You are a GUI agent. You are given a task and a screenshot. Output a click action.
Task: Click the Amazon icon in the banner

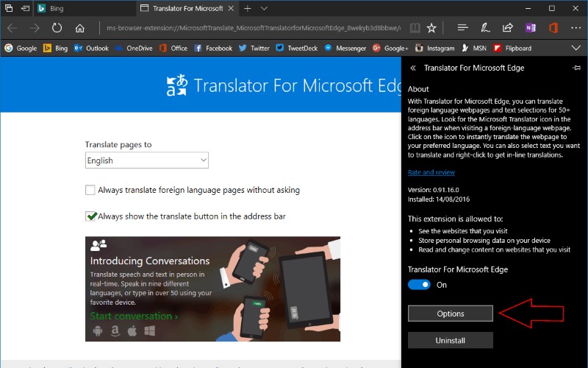pyautogui.click(x=115, y=330)
